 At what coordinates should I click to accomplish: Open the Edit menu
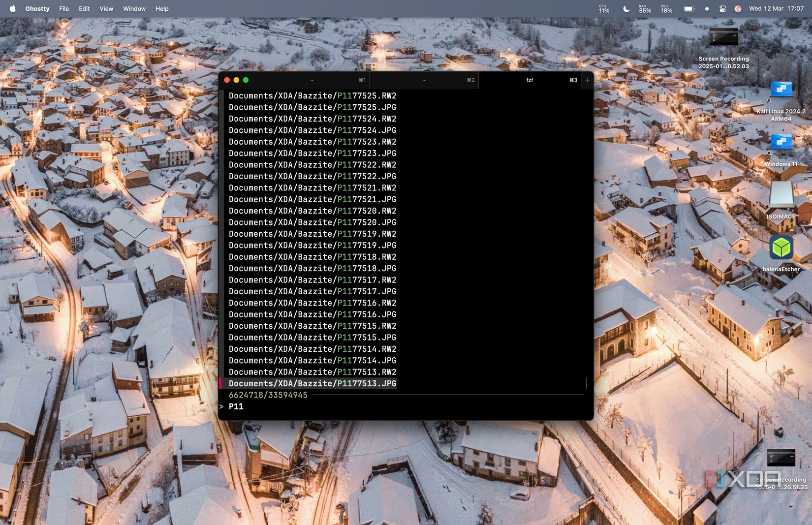[84, 9]
